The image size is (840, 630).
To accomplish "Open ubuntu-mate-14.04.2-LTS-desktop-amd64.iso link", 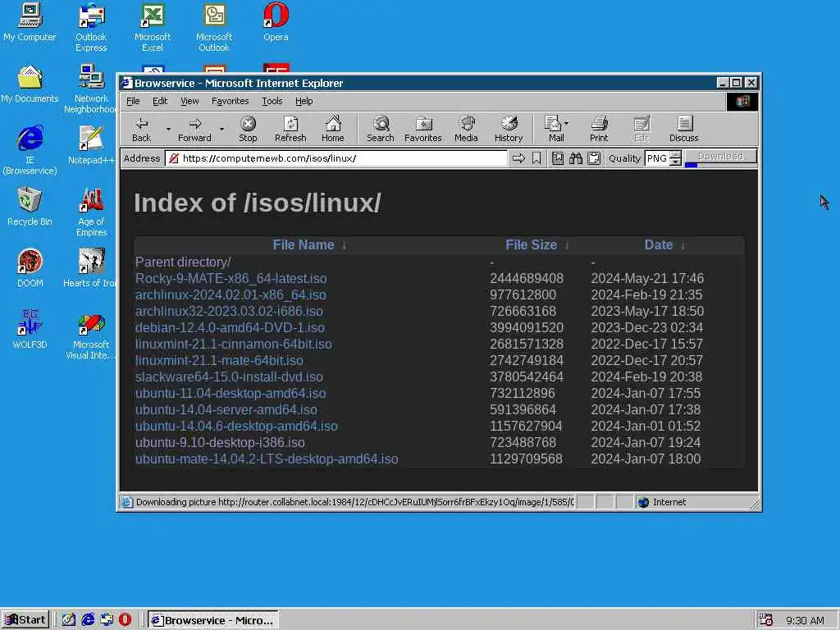I will tap(267, 459).
